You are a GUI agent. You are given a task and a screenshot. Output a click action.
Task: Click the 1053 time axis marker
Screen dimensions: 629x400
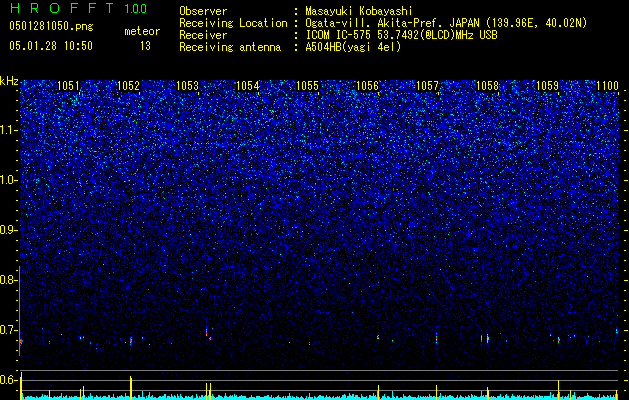pyautogui.click(x=188, y=86)
